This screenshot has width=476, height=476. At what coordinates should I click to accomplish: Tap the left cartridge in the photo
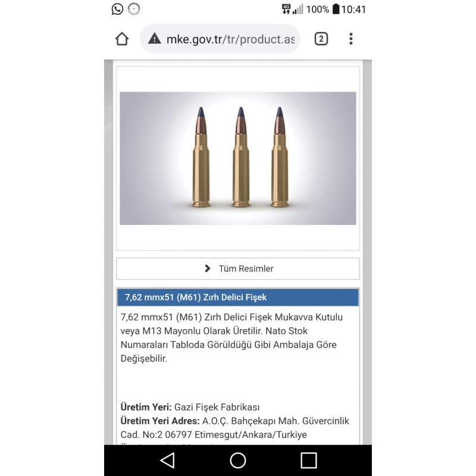tap(201, 157)
